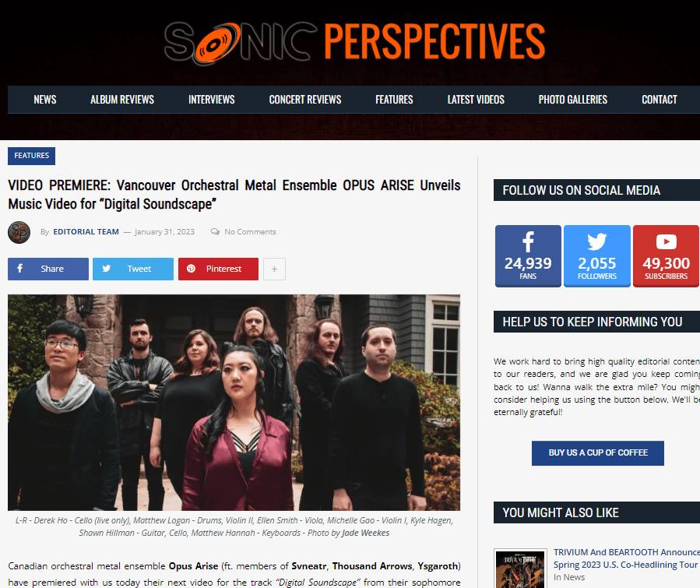Expand more share options plus button
Screen dimensions: 700x588
click(x=274, y=269)
